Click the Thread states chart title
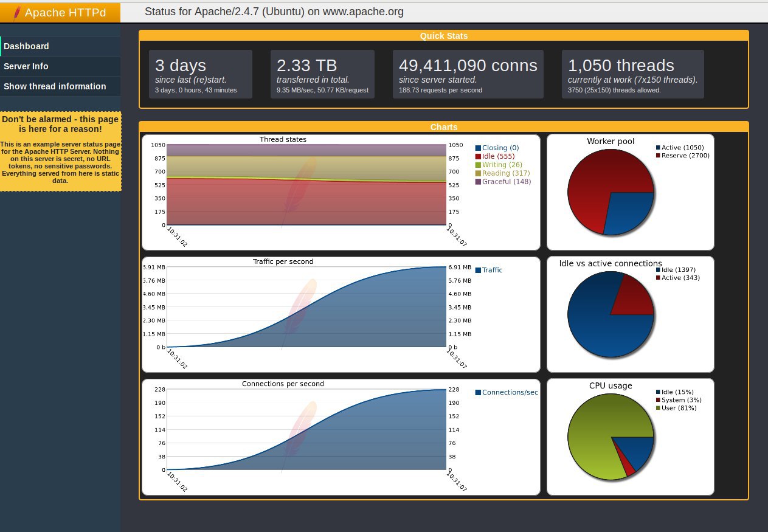The width and height of the screenshot is (768, 532). [283, 139]
